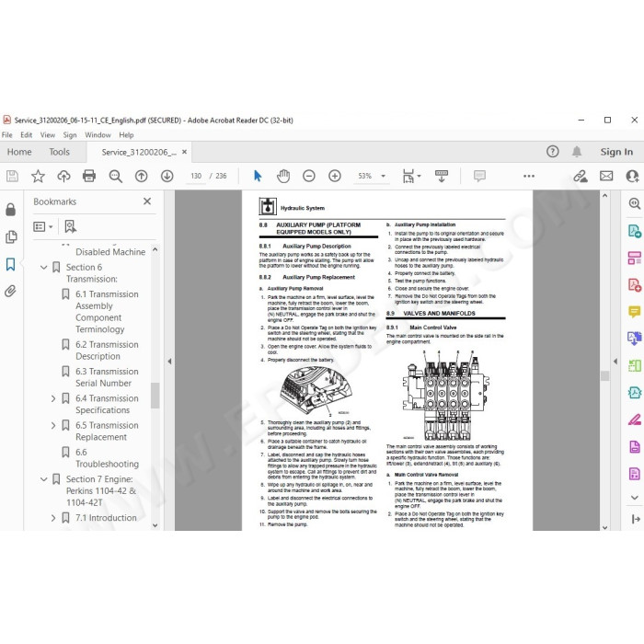Click bookmarks scrollbar up arrow
This screenshot has width=644, height=644.
coord(155,249)
